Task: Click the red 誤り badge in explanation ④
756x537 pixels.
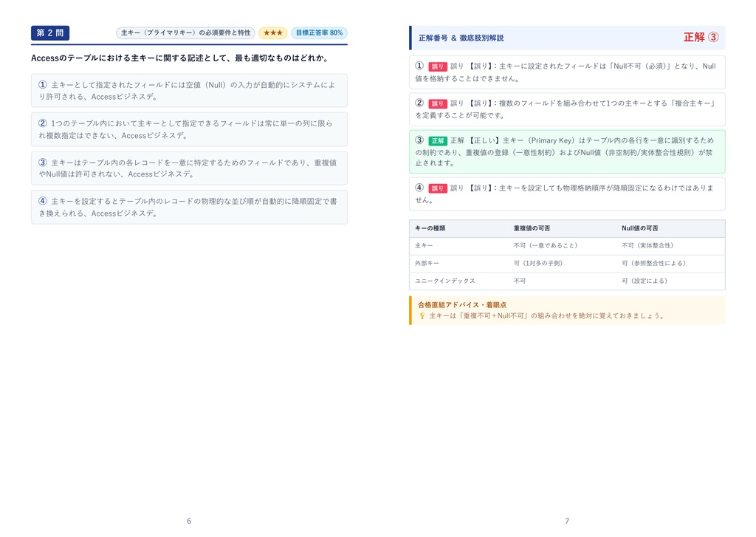Action: (x=438, y=188)
